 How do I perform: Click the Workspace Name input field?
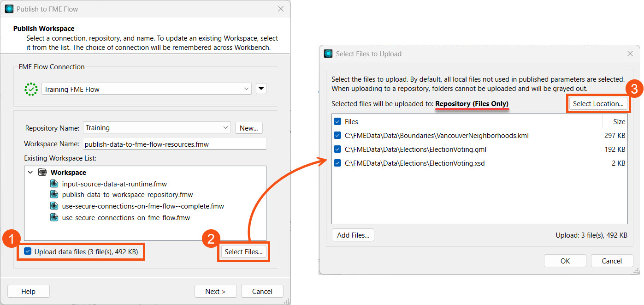click(175, 144)
